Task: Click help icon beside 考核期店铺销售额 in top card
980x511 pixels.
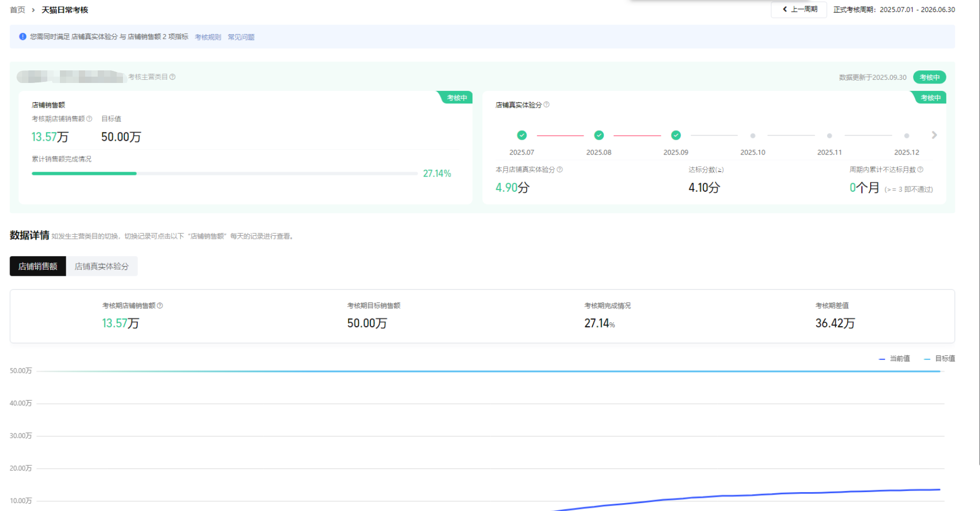Action: pos(89,119)
